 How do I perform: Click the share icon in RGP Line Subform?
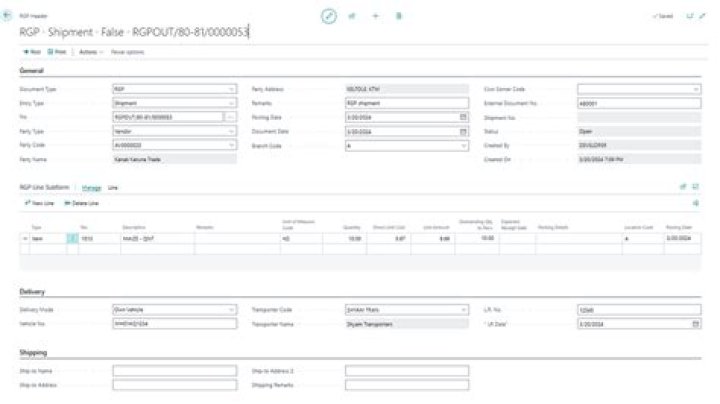(x=683, y=187)
